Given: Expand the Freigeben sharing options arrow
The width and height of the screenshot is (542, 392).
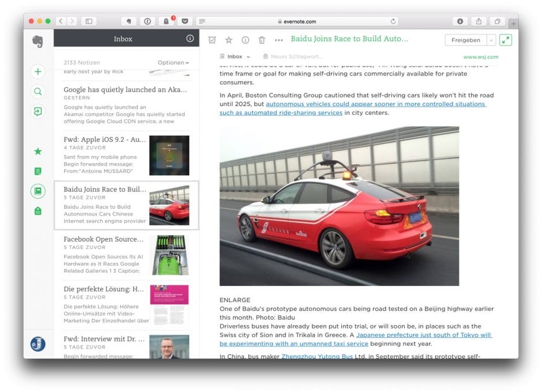Looking at the screenshot, I should 492,40.
